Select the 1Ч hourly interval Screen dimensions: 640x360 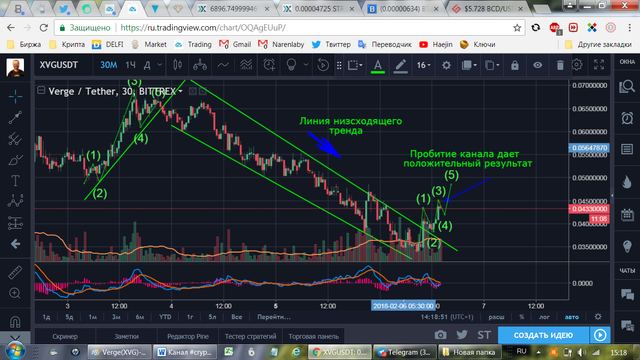click(x=130, y=65)
